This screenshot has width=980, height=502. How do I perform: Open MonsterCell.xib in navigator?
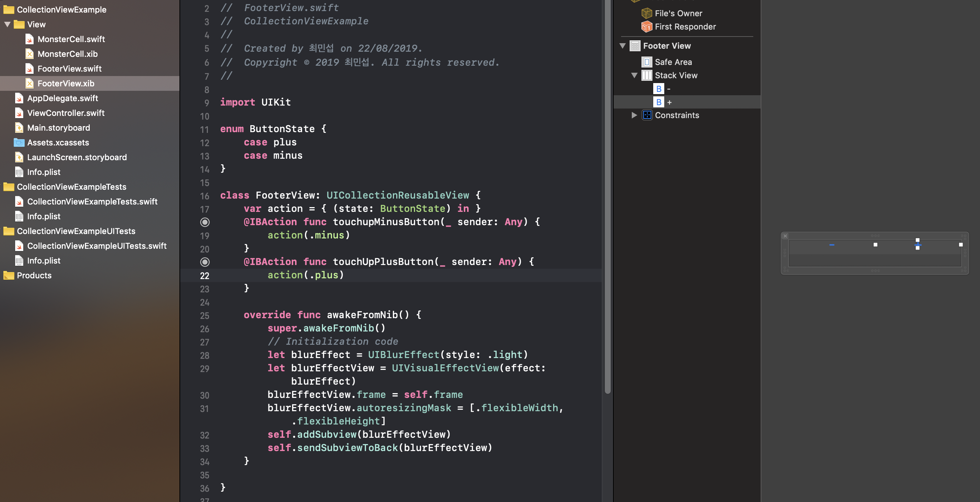point(67,54)
